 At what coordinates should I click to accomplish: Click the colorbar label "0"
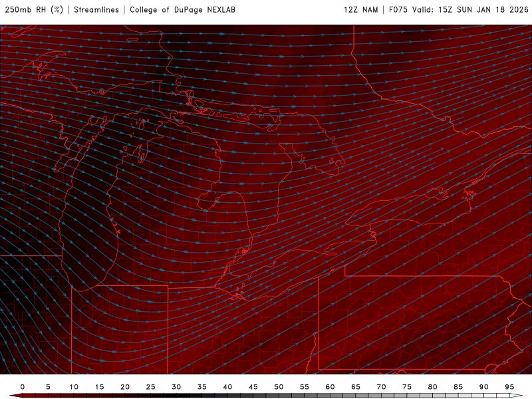(23, 387)
